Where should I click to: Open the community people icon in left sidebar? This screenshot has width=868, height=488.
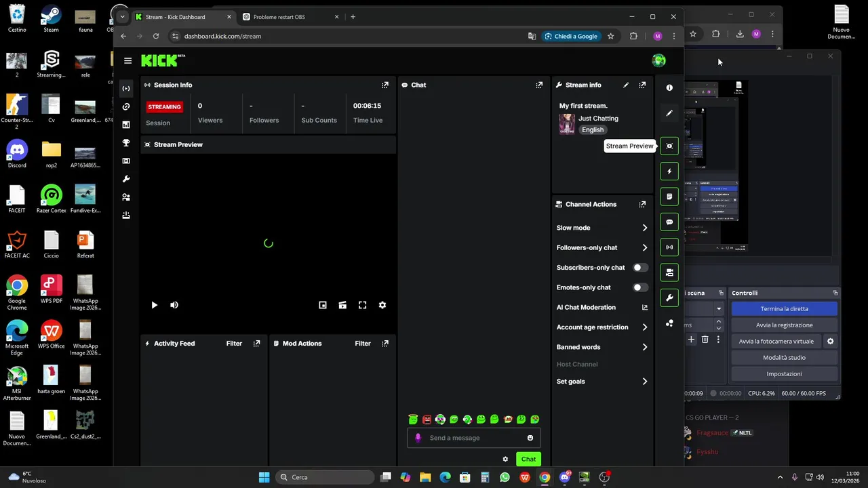[x=126, y=197]
